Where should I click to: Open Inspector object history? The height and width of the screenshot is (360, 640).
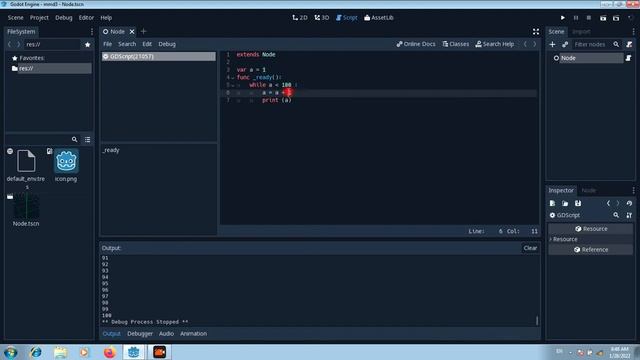click(629, 203)
